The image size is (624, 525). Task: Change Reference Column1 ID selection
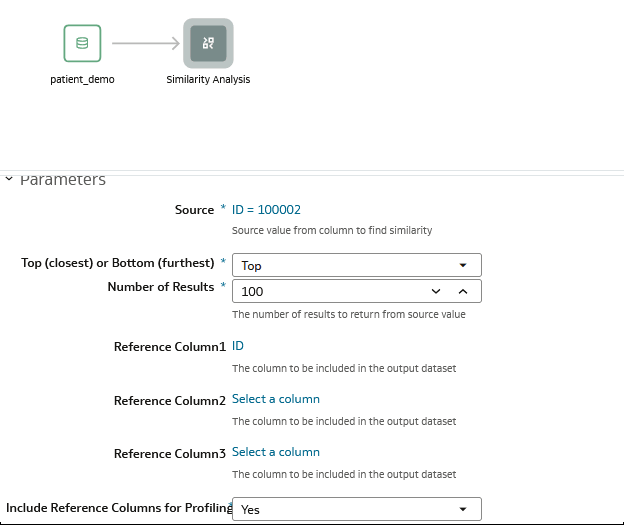pos(238,346)
